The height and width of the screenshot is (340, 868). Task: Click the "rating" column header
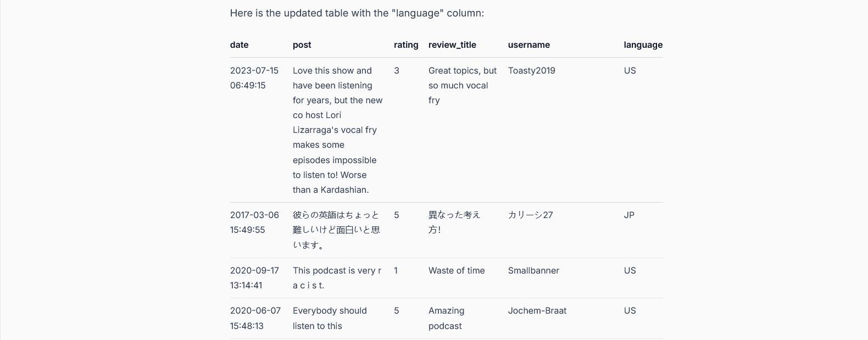[406, 45]
